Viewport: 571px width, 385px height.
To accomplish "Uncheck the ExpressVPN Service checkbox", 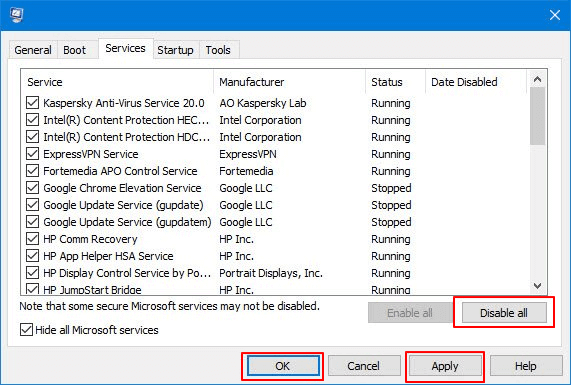I will coord(32,154).
